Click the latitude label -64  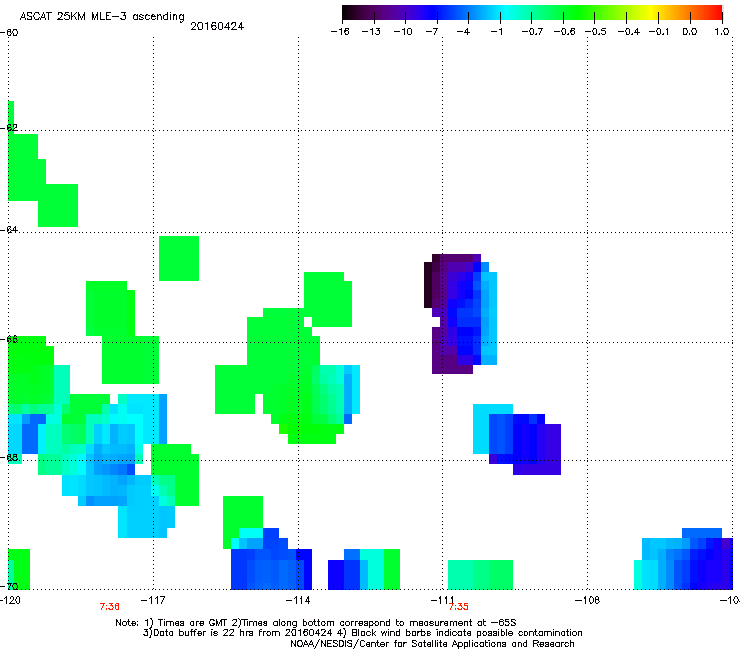click(x=9, y=229)
